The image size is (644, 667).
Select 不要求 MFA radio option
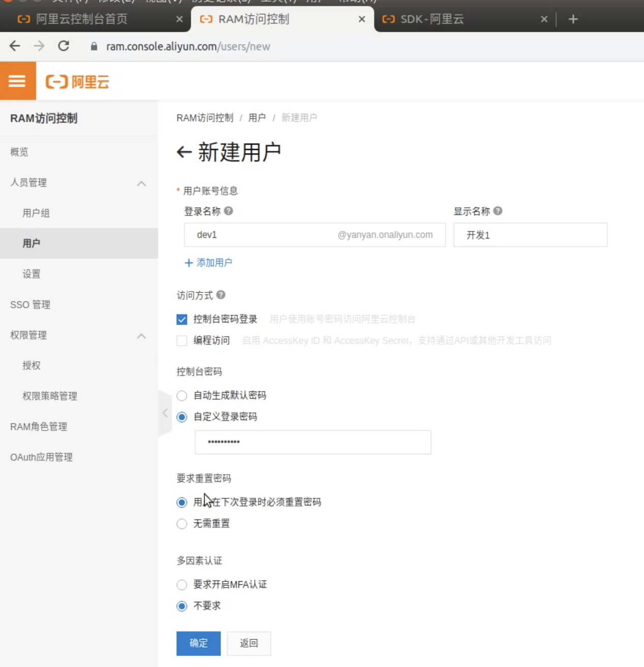point(182,606)
